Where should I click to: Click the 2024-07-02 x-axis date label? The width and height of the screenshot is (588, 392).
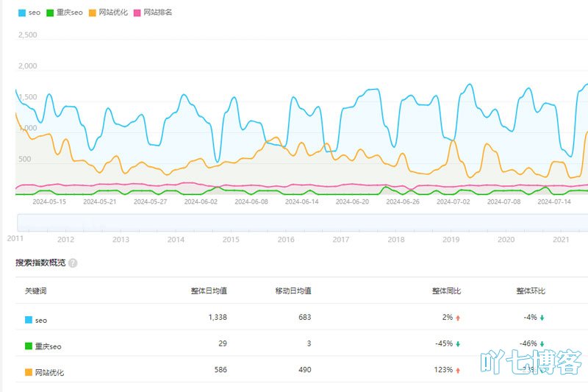coord(453,202)
